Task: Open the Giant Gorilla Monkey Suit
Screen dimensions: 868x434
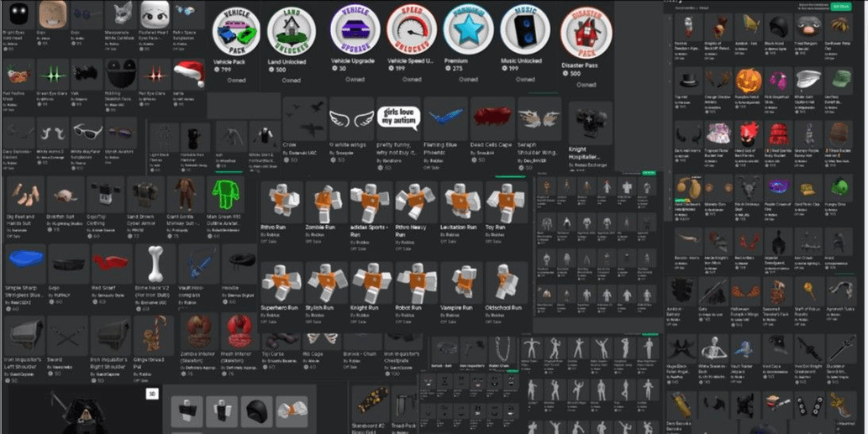Action: pos(186,195)
